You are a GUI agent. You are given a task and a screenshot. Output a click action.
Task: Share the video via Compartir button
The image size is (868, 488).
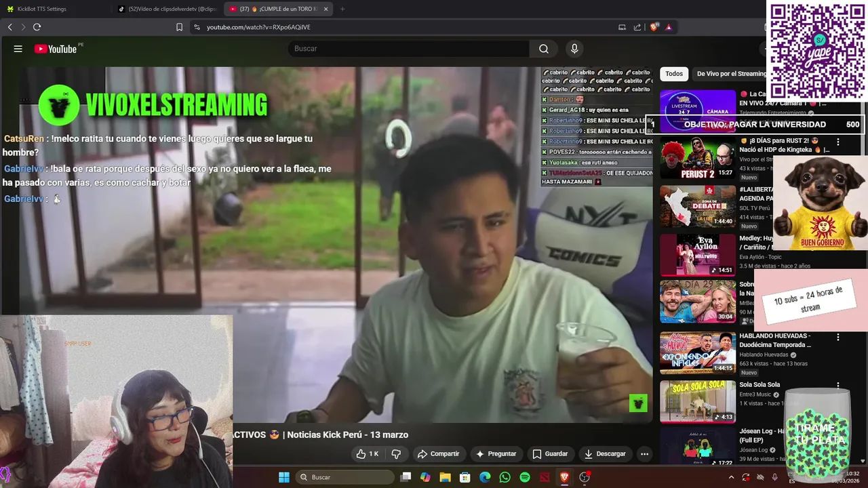click(x=439, y=454)
